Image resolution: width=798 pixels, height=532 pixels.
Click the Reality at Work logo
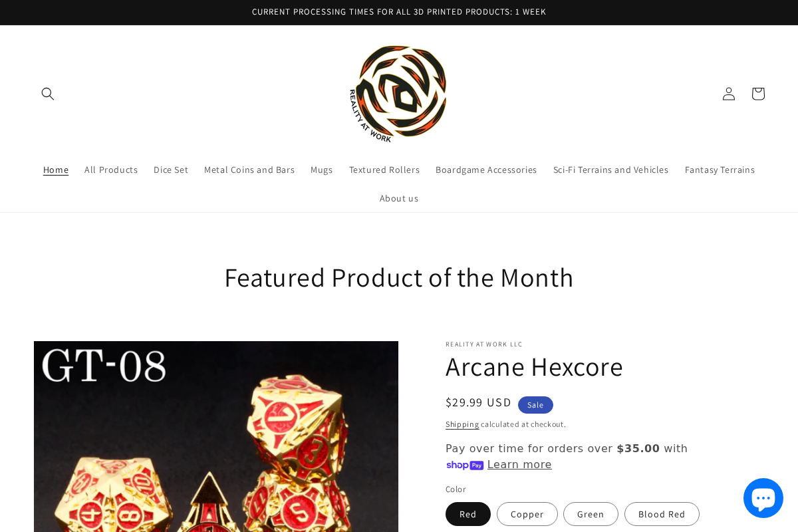[x=398, y=94]
